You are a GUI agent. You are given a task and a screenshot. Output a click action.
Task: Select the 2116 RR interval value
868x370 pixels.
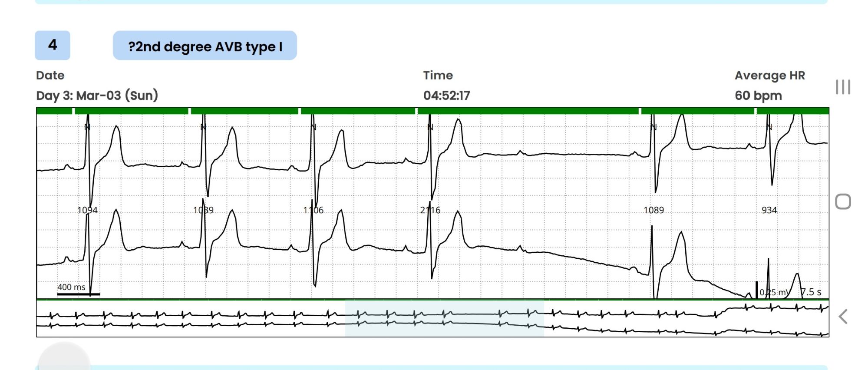[430, 210]
